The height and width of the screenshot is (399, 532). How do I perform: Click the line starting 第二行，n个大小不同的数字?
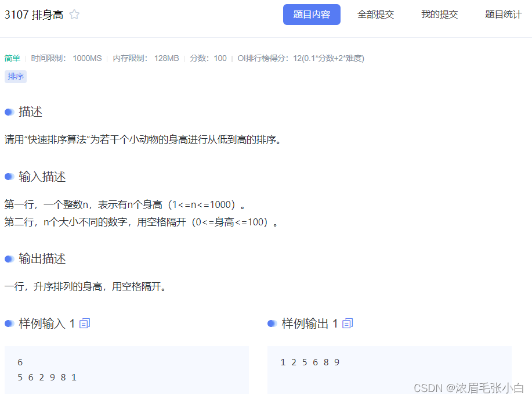tap(141, 222)
